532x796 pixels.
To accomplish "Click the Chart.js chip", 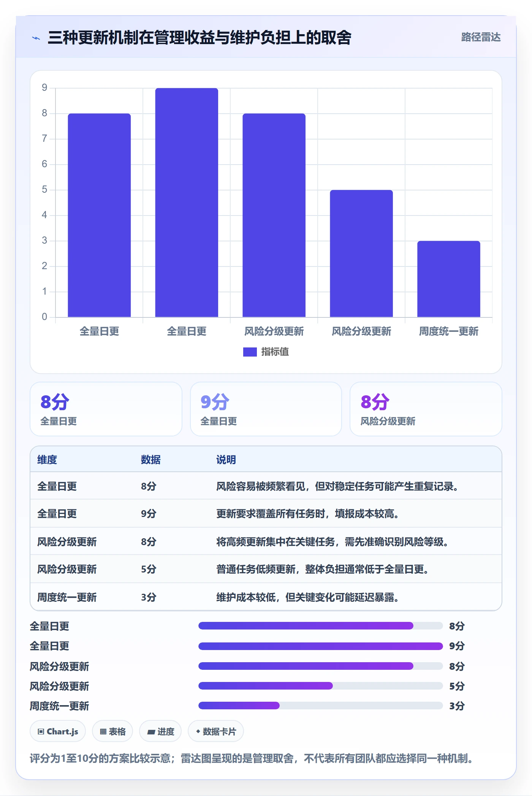I will click(x=58, y=731).
